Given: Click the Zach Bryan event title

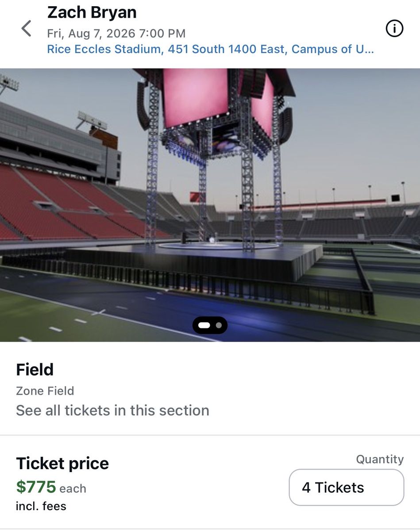Looking at the screenshot, I should tap(92, 12).
